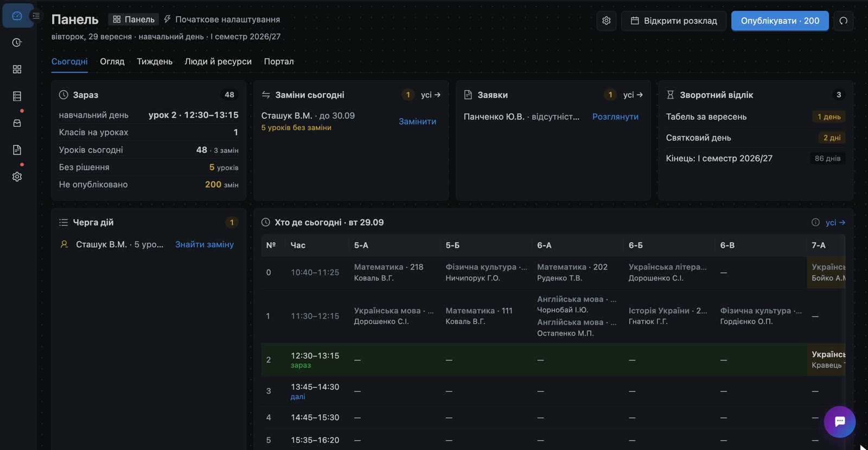Open the table list sidebar icon
Viewport: 868px width, 450px height.
17,96
